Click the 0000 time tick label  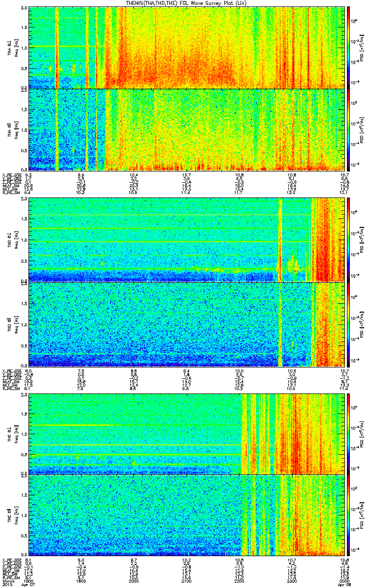pyautogui.click(x=344, y=581)
